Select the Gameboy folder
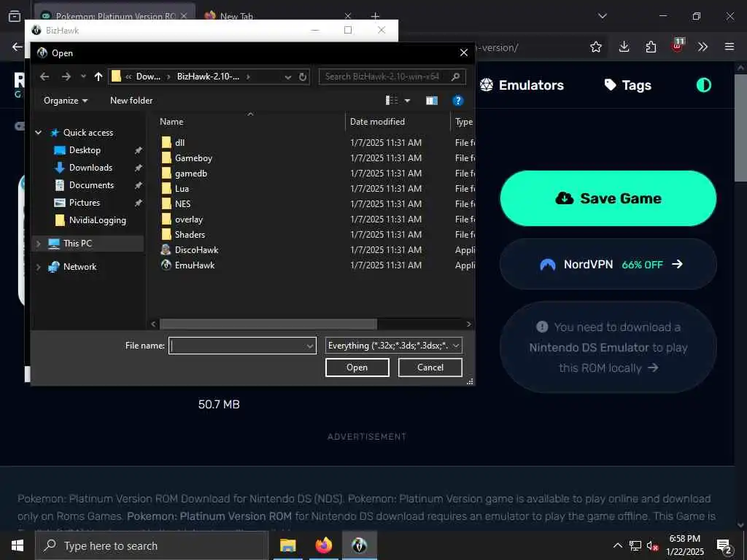This screenshot has height=560, width=747. pyautogui.click(x=193, y=157)
